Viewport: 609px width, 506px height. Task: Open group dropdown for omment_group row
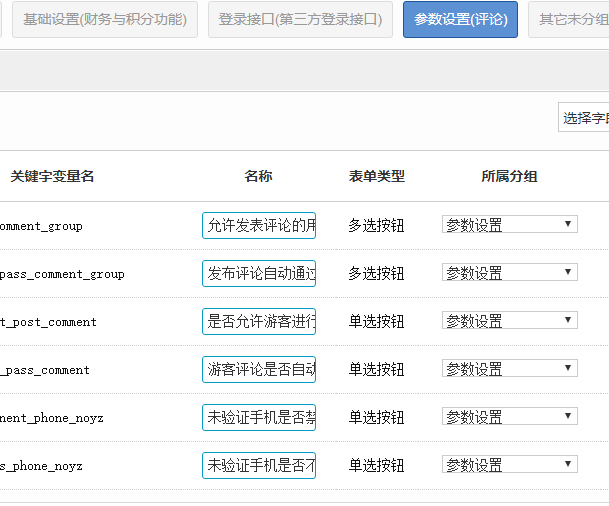[509, 225]
